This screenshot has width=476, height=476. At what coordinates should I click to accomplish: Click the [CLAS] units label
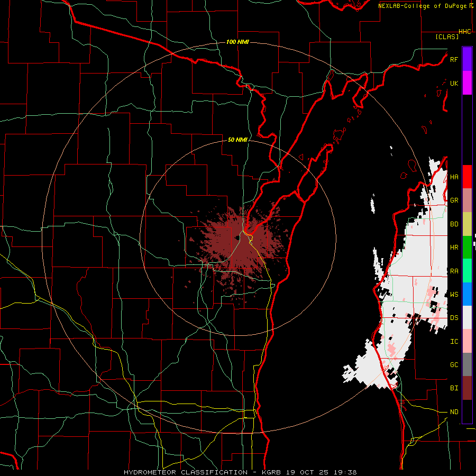tap(447, 36)
